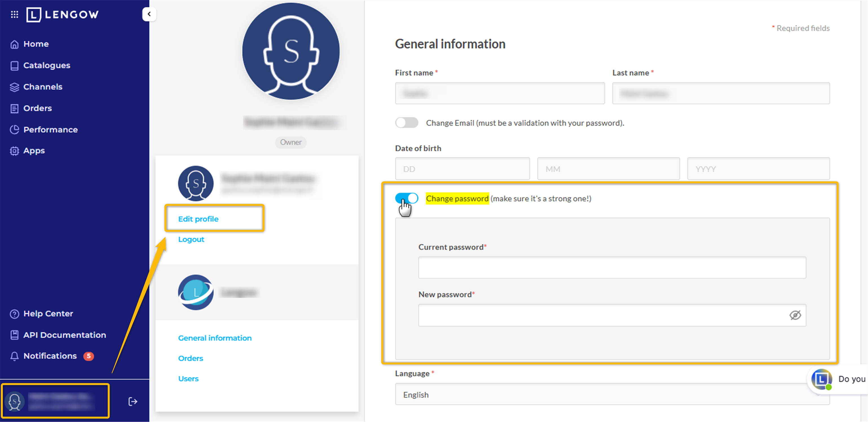Image resolution: width=868 pixels, height=422 pixels.
Task: Open Lengow chat widget bubble
Action: [821, 379]
